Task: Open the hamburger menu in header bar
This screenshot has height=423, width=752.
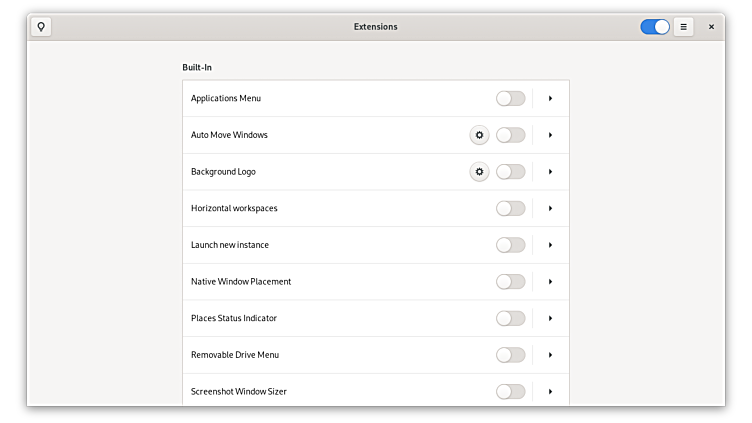Action: coord(684,27)
